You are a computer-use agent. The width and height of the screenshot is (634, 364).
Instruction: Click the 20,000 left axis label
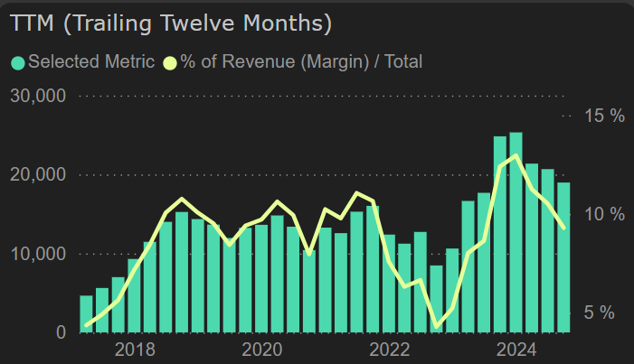click(37, 174)
